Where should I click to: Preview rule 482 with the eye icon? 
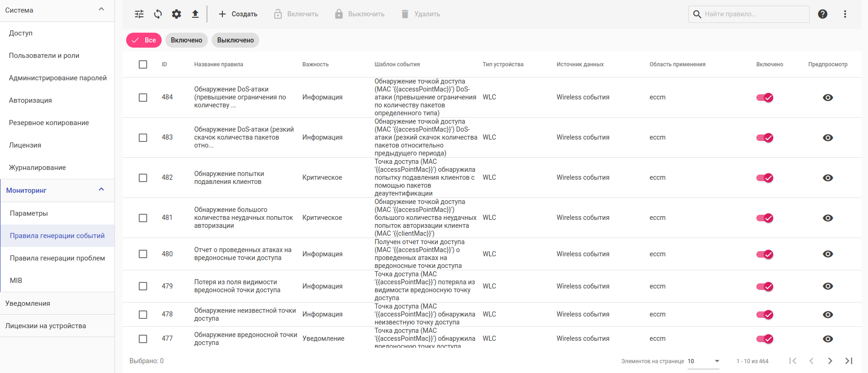[x=828, y=178]
